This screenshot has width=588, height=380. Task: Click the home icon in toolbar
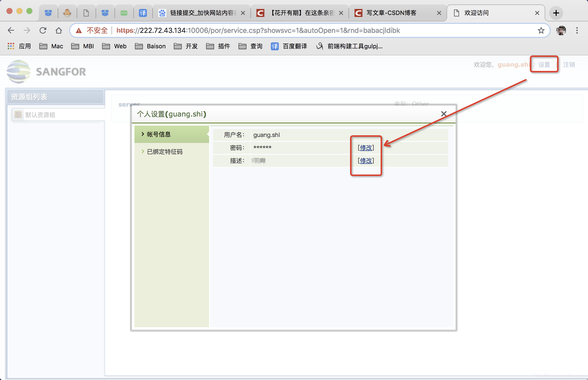coord(59,30)
